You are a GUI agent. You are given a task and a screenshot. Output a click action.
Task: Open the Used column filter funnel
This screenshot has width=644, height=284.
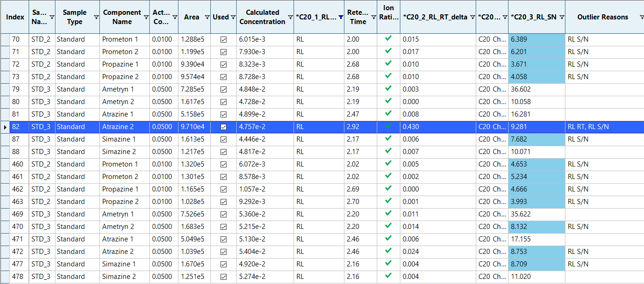click(233, 17)
